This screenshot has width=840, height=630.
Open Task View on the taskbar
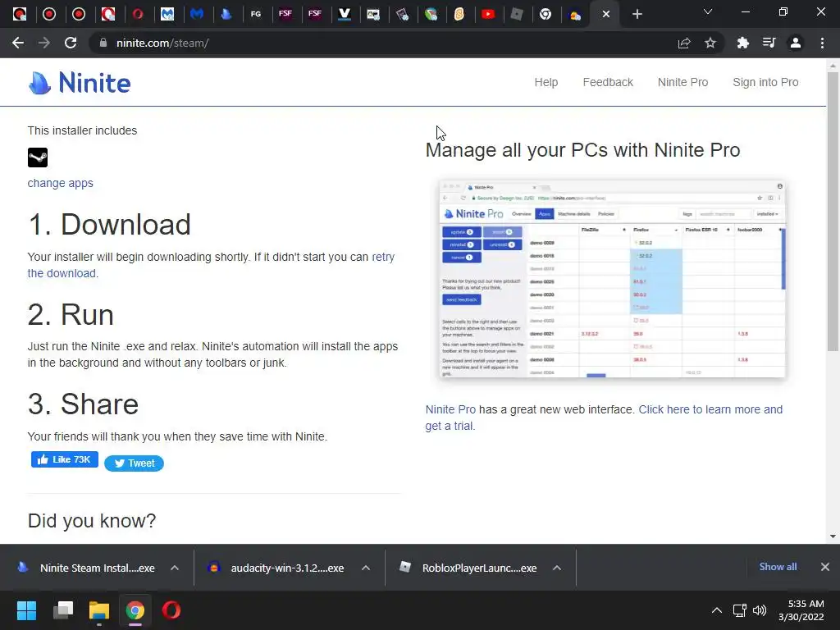click(63, 610)
